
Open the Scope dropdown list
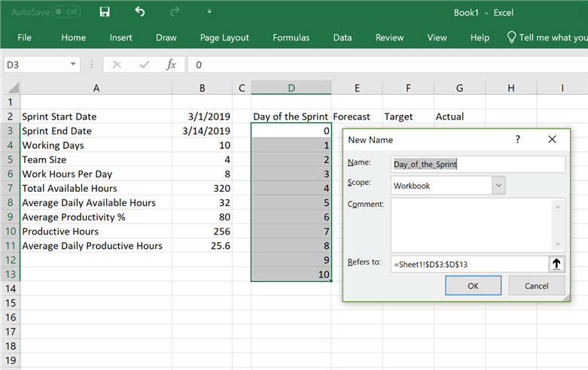[x=498, y=185]
